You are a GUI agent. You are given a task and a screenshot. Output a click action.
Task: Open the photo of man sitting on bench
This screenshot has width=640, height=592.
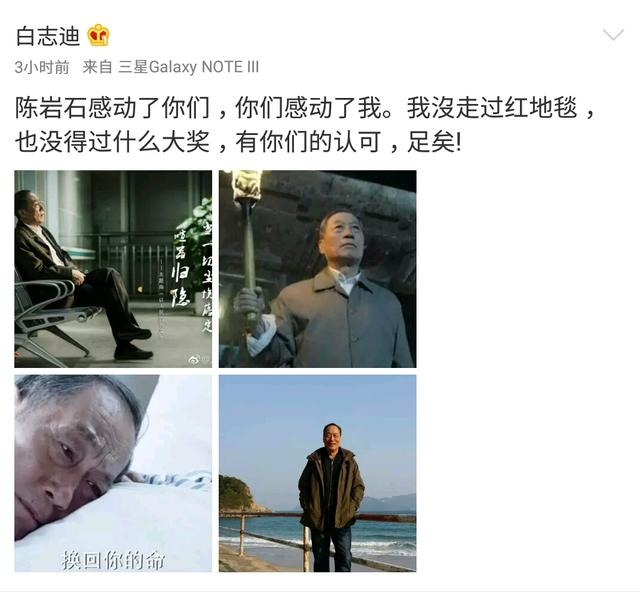tap(113, 269)
